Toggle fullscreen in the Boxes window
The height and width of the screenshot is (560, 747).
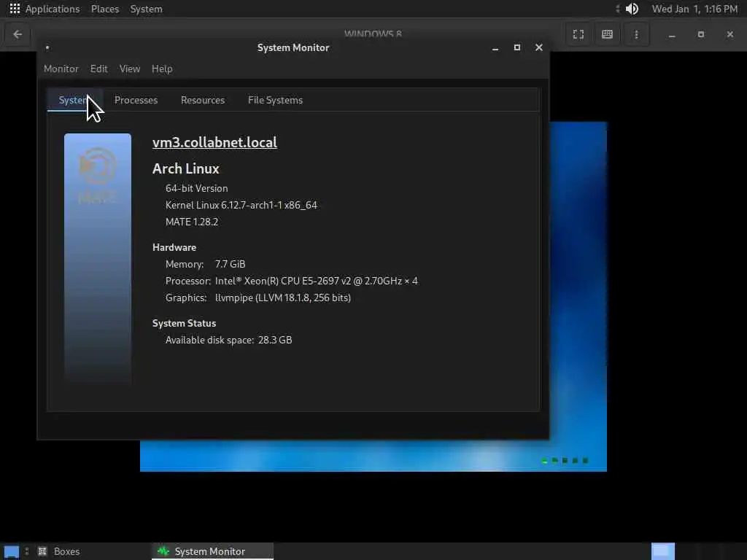click(x=578, y=34)
